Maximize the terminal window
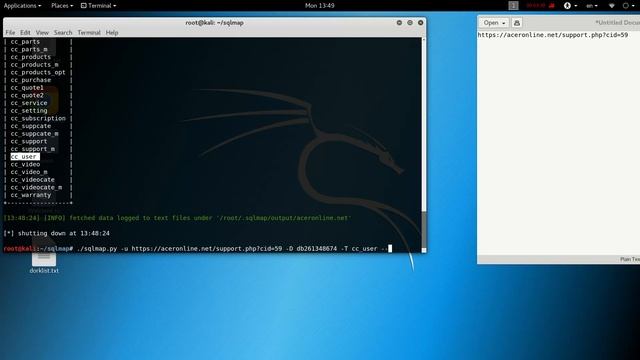Screen dimensions: 640x360 click(410, 23)
